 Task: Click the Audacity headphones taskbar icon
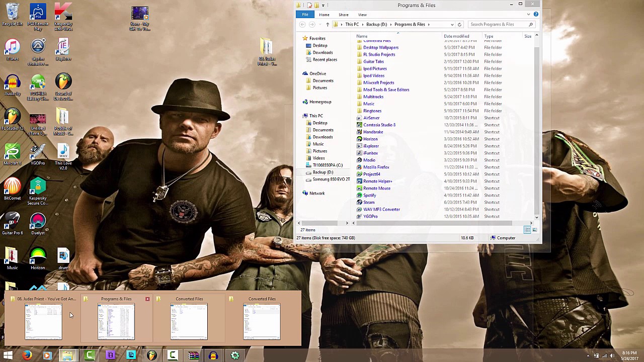pos(213,355)
